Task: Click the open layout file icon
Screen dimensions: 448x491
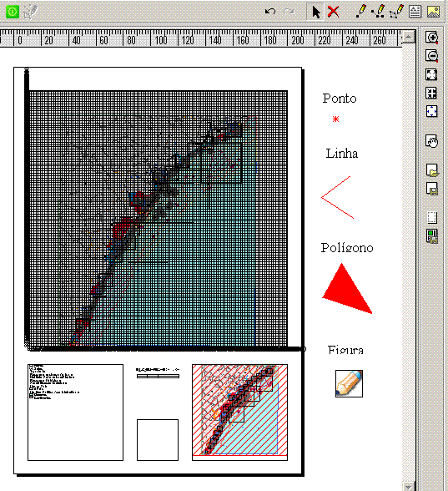Action: tap(432, 170)
